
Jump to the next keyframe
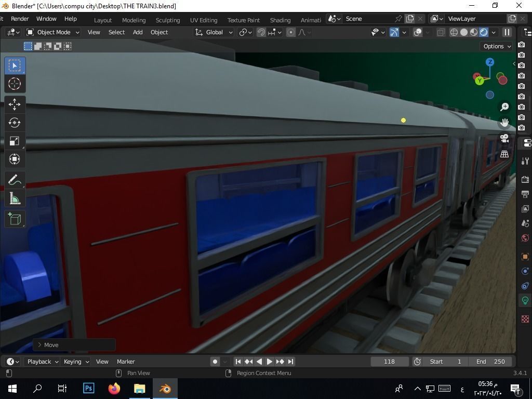(x=280, y=362)
